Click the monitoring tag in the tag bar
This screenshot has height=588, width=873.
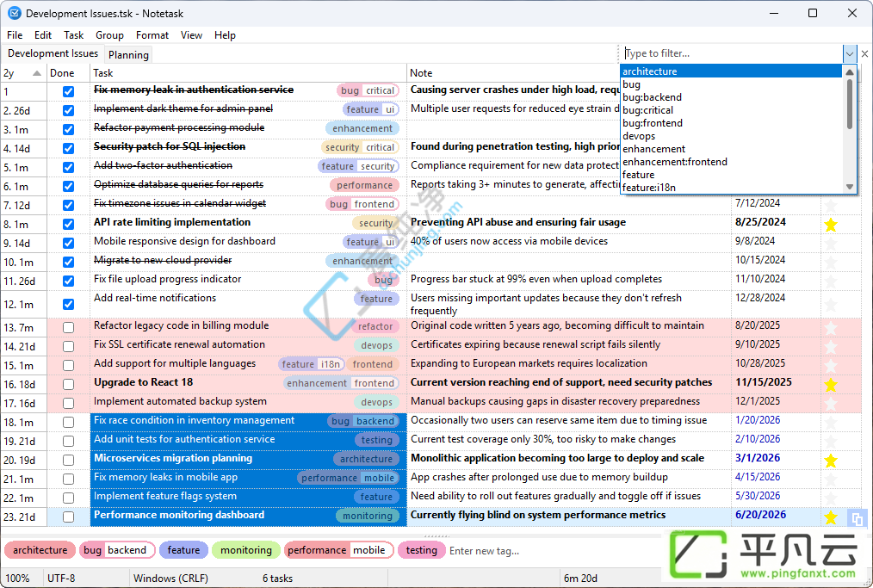(x=246, y=550)
